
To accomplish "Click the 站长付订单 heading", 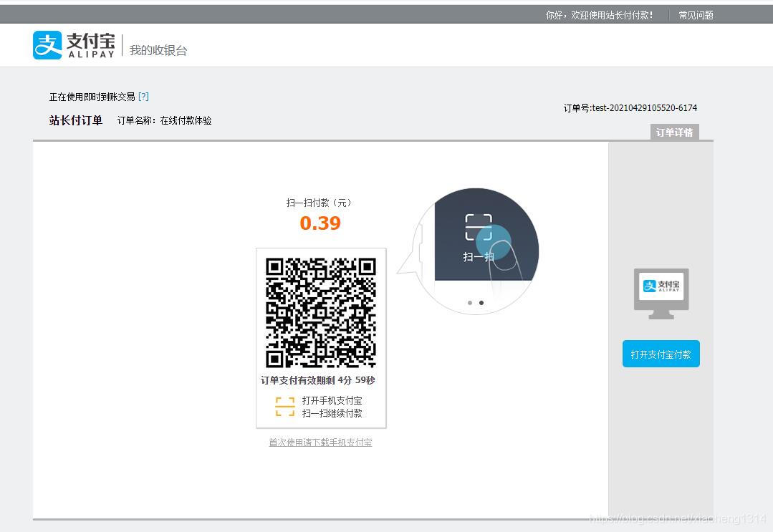I will [75, 121].
